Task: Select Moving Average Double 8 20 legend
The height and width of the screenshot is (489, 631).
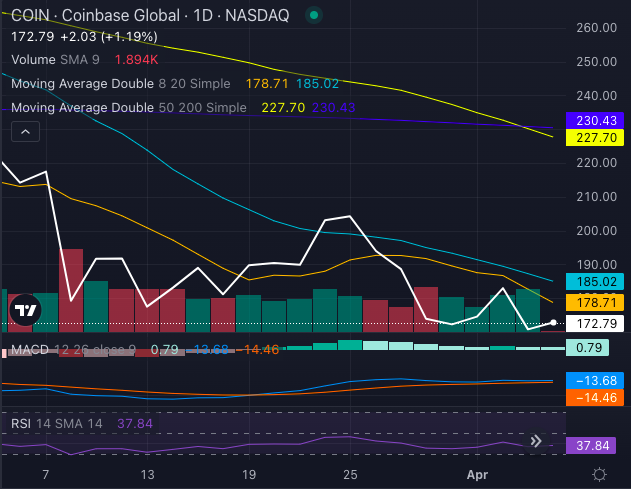Action: [x=120, y=84]
